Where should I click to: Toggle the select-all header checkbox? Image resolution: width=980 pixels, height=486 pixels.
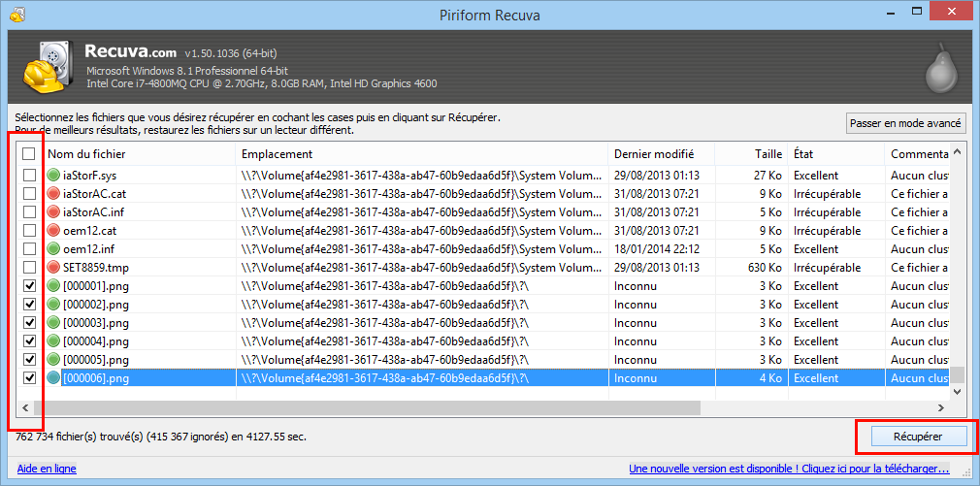[x=29, y=153]
